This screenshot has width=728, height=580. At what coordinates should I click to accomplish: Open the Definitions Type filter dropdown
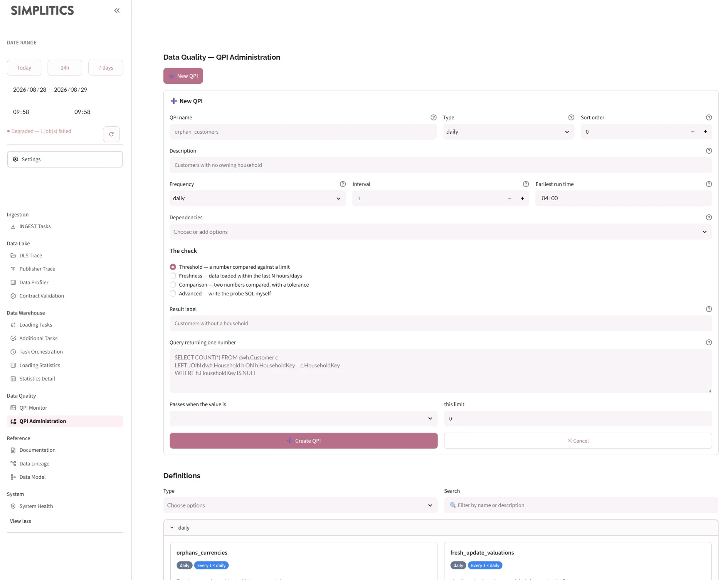click(x=300, y=505)
